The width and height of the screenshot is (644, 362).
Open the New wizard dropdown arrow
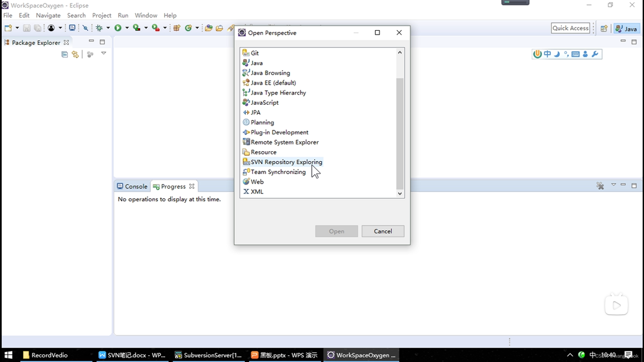(x=17, y=28)
